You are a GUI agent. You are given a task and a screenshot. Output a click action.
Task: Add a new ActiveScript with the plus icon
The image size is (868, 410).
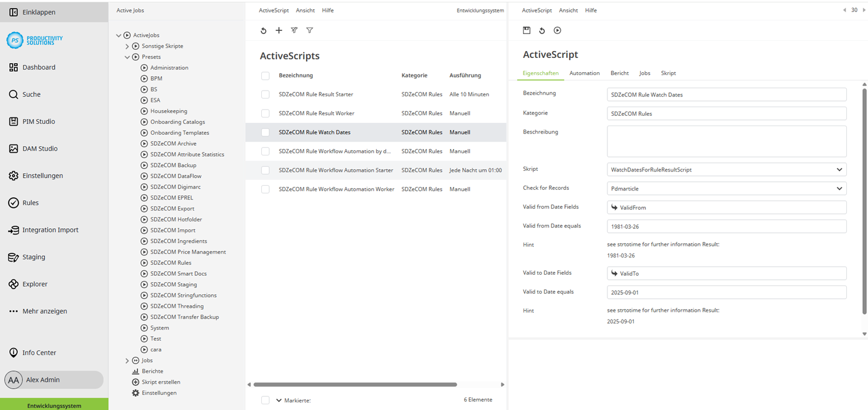pos(279,30)
